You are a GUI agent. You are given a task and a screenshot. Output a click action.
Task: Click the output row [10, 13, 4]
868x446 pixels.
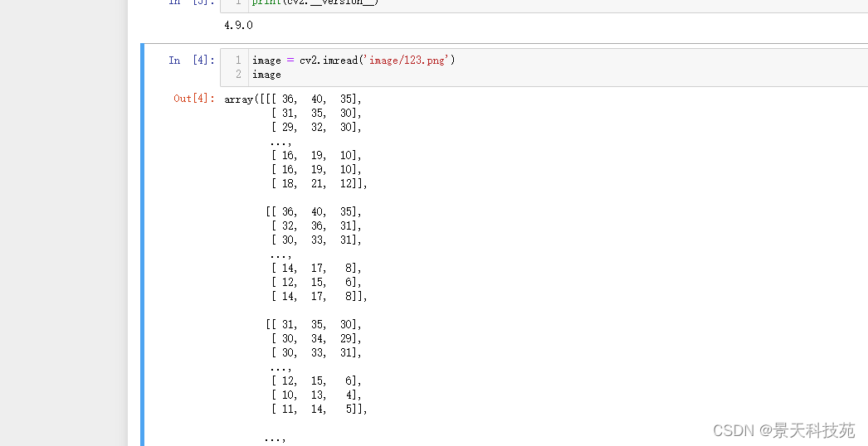316,395
